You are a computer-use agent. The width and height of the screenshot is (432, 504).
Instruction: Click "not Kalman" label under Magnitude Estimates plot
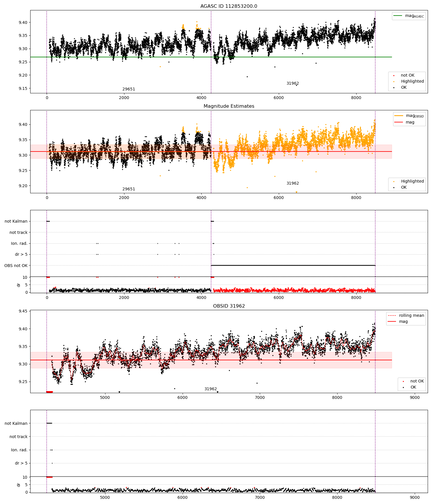16,221
